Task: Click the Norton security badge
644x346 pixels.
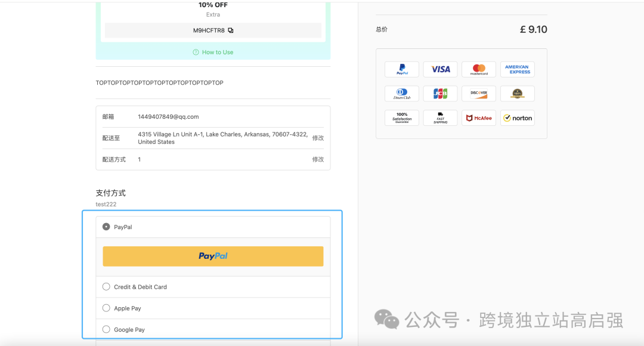Action: tap(518, 118)
